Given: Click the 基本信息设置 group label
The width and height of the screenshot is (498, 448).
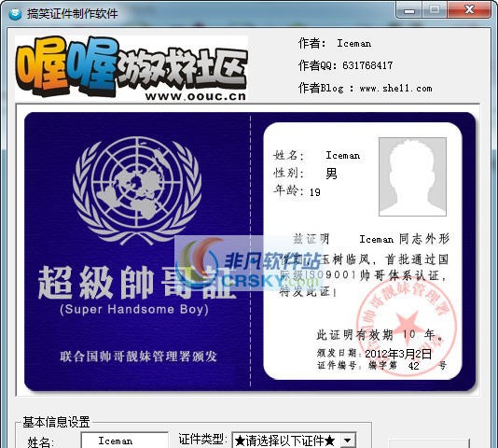Looking at the screenshot, I should tap(56, 422).
